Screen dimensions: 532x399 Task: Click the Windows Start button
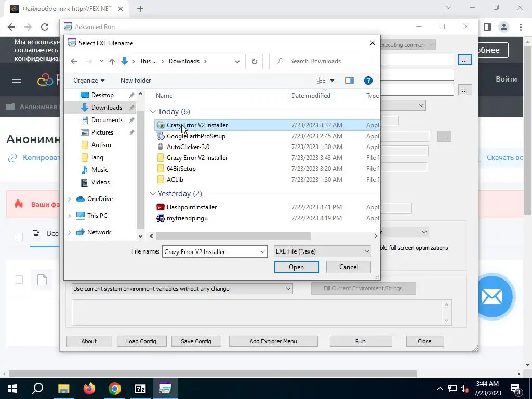(x=12, y=389)
